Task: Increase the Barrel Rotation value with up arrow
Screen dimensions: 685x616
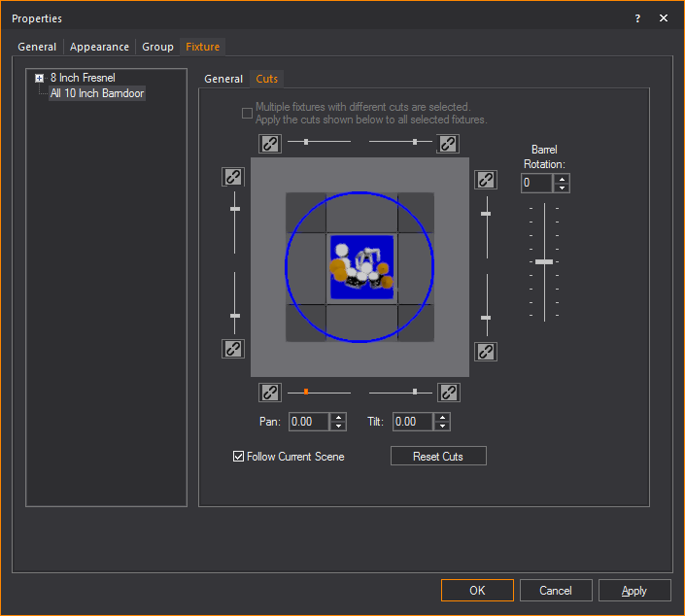Action: coord(562,179)
